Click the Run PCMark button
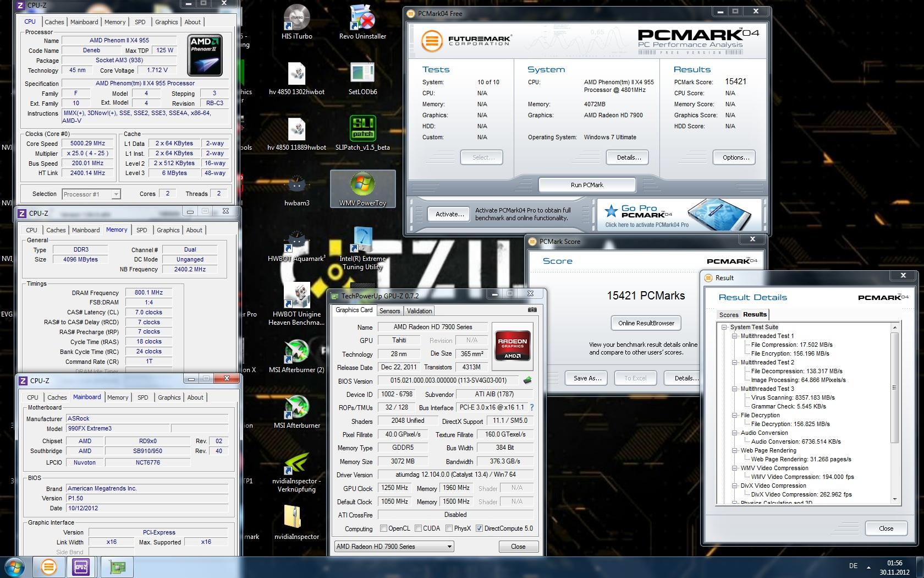 coord(587,185)
